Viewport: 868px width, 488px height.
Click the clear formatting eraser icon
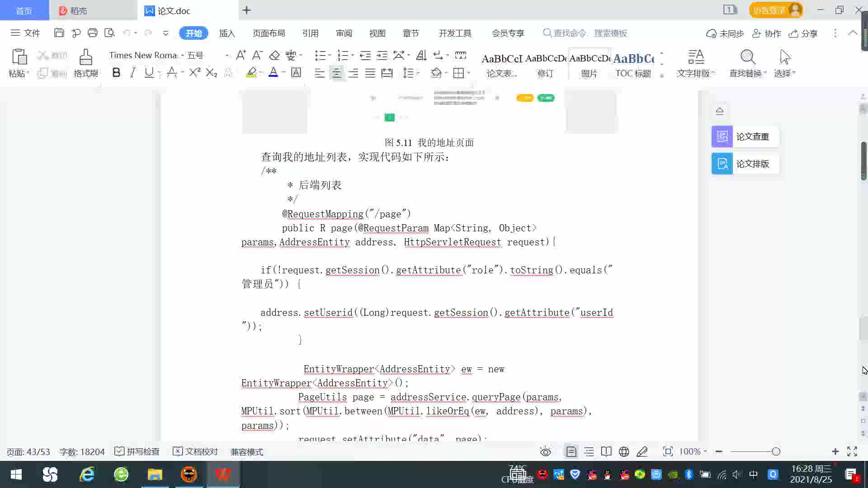(274, 56)
